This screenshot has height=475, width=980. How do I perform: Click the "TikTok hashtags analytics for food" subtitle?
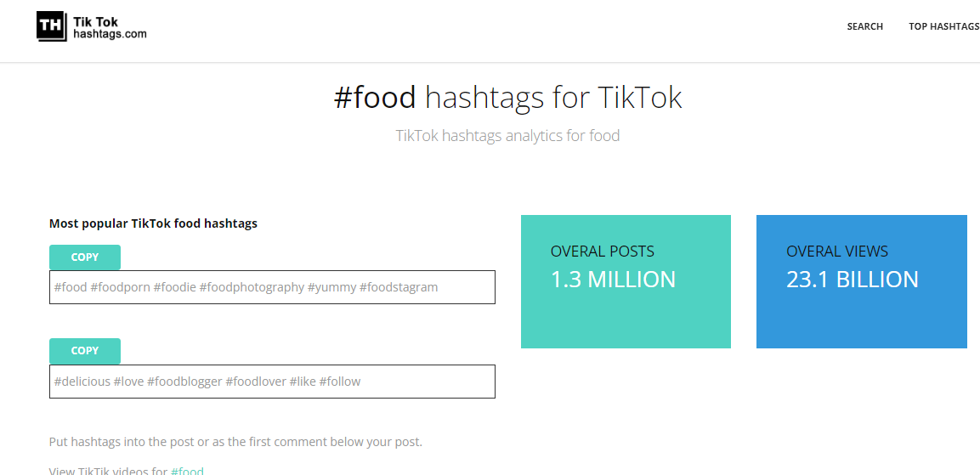507,136
